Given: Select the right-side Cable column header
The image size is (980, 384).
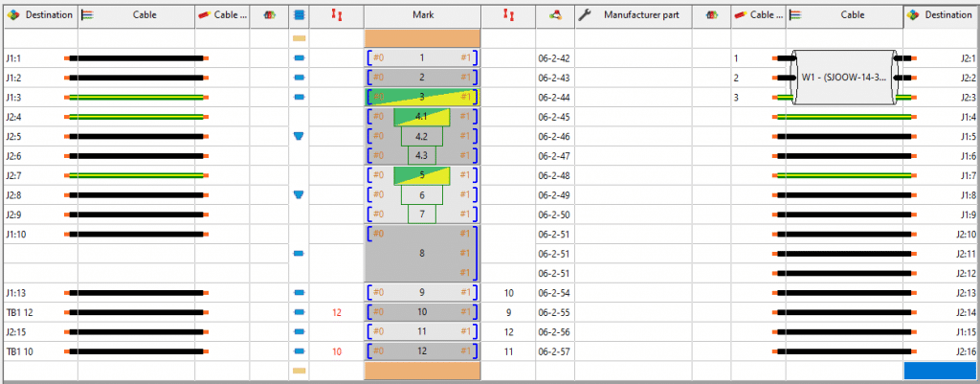Looking at the screenshot, I should [844, 15].
